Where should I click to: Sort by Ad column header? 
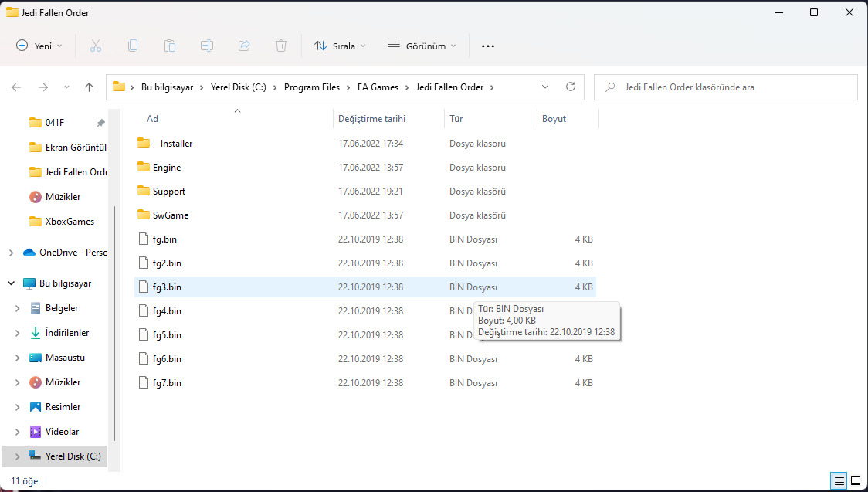[x=152, y=119]
